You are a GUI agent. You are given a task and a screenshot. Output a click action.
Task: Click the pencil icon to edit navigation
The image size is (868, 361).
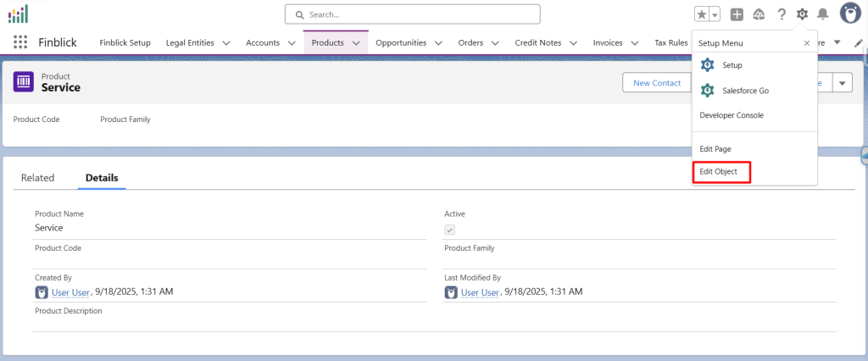coord(858,42)
